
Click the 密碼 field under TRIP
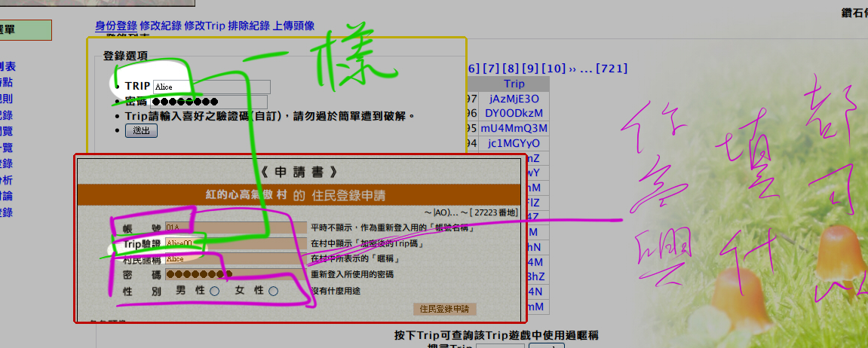(209, 102)
